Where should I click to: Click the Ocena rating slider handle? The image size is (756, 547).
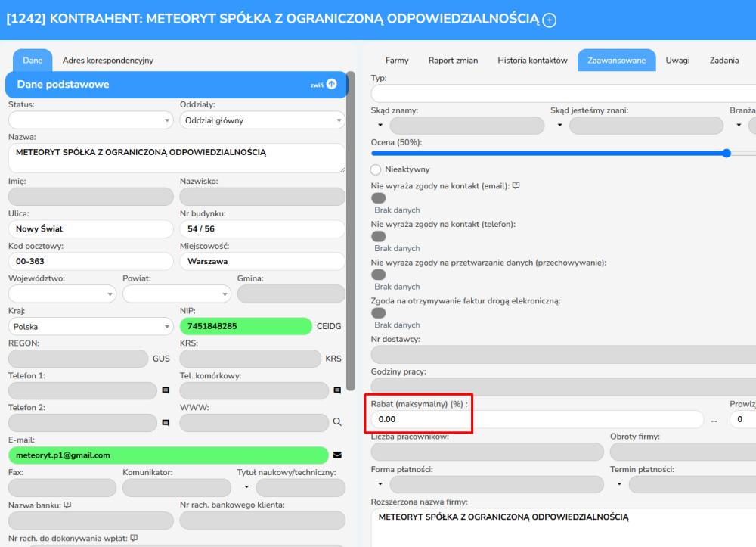point(727,154)
